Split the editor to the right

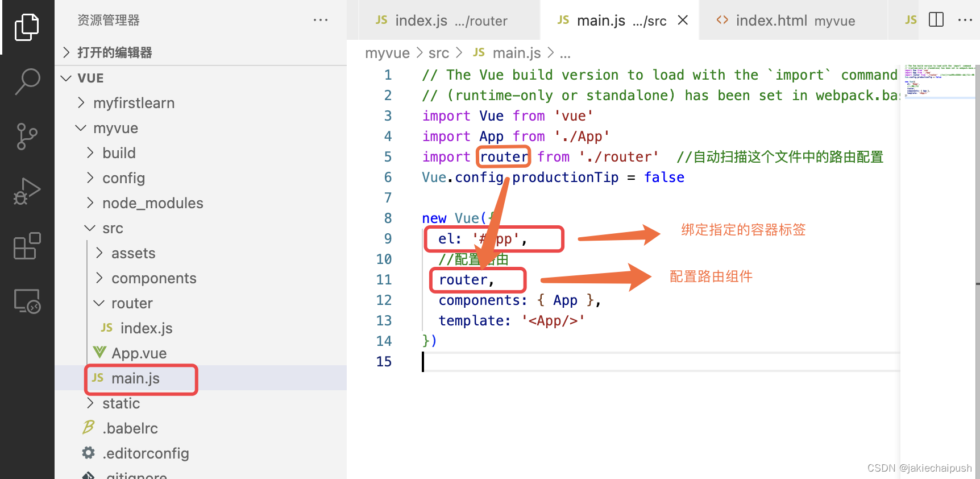[x=936, y=20]
